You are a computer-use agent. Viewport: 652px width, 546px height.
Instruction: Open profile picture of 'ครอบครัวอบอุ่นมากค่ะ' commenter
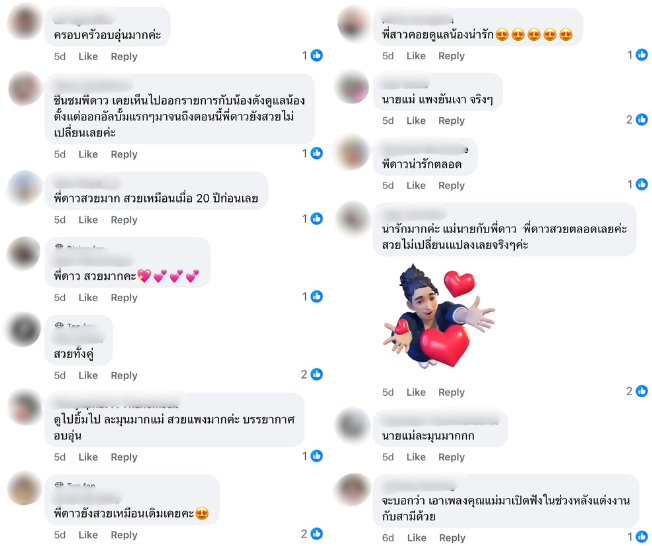(x=25, y=21)
